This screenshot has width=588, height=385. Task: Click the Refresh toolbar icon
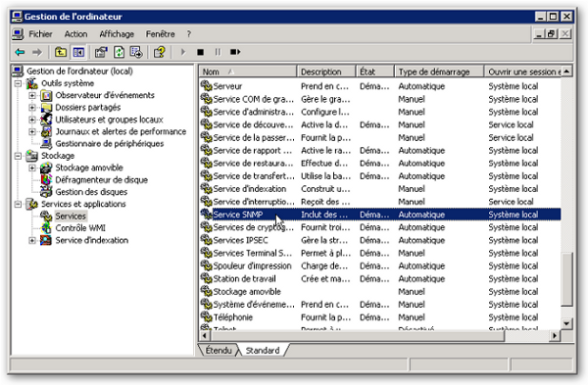(119, 52)
